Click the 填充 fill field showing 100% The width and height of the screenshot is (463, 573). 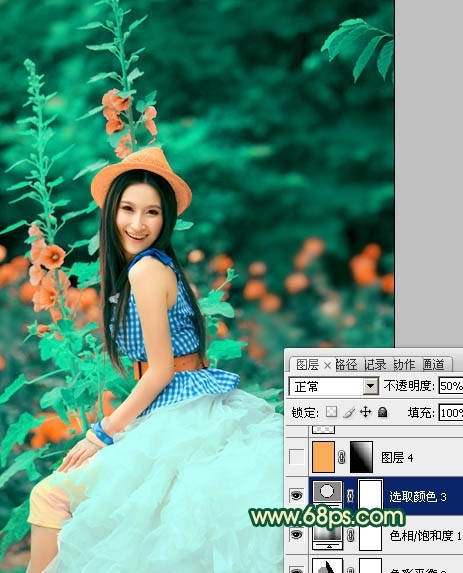[451, 413]
